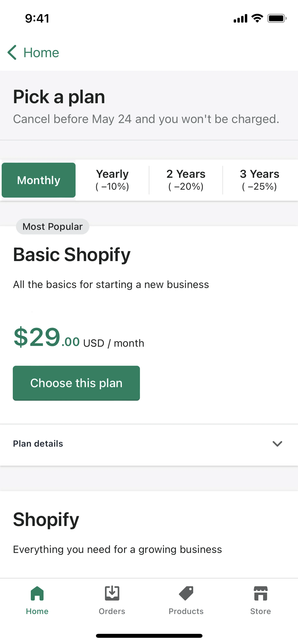Viewport: 298px width, 644px height.
Task: Open the Home tab house icon
Action: click(x=37, y=593)
